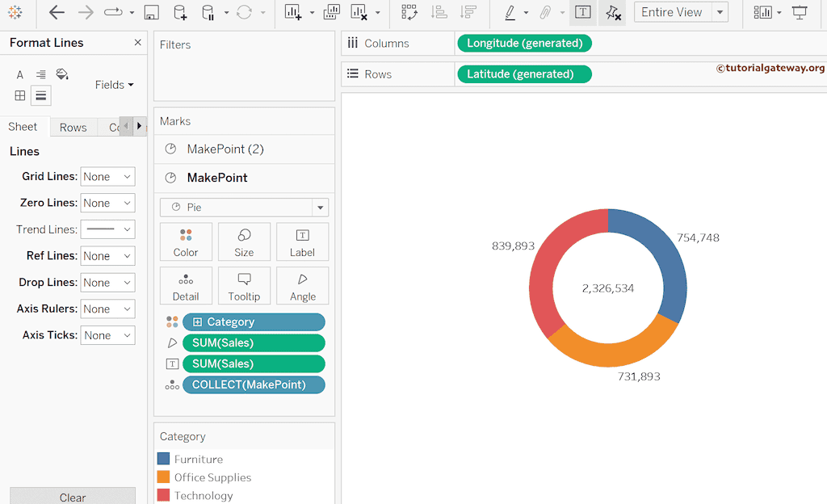The image size is (827, 504).
Task: Select the font format icon A
Action: [20, 75]
